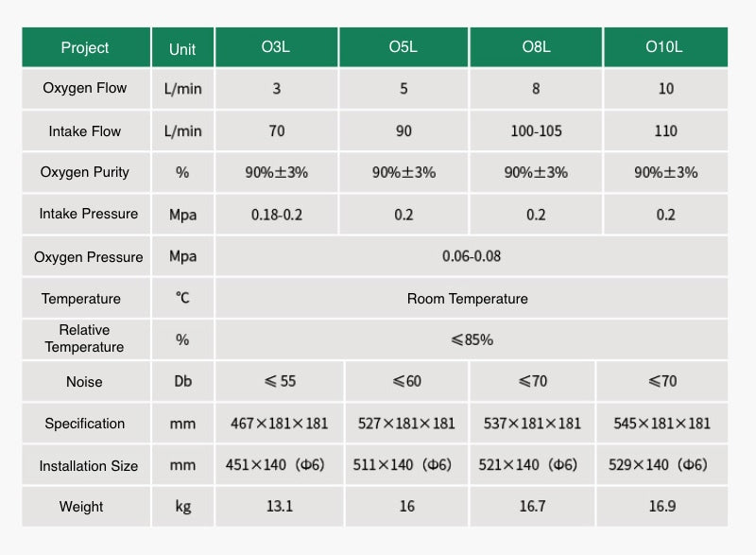Screen dimensions: 756x555
Task: Click the Project column header
Action: click(x=85, y=47)
